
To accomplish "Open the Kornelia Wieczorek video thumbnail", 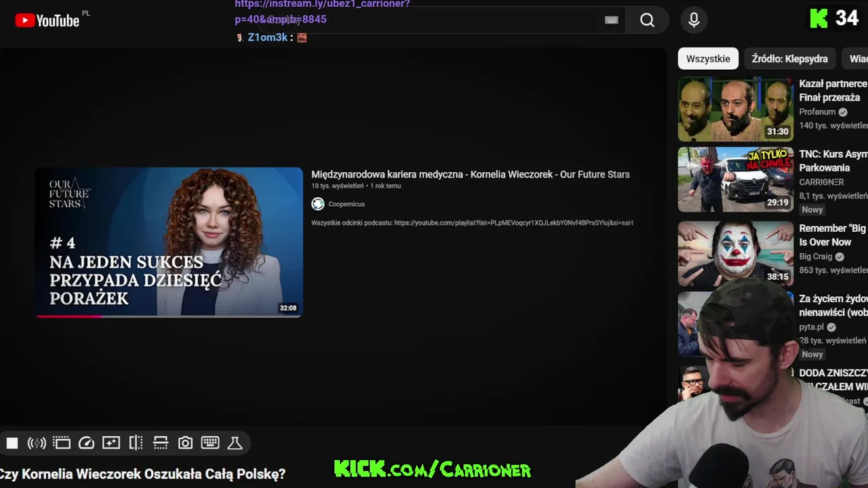I will click(169, 242).
